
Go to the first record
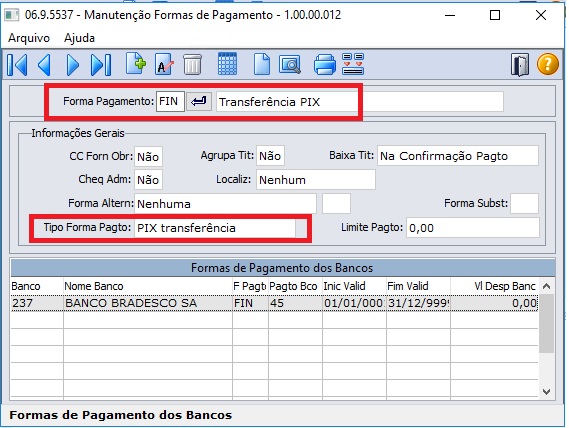[17, 65]
